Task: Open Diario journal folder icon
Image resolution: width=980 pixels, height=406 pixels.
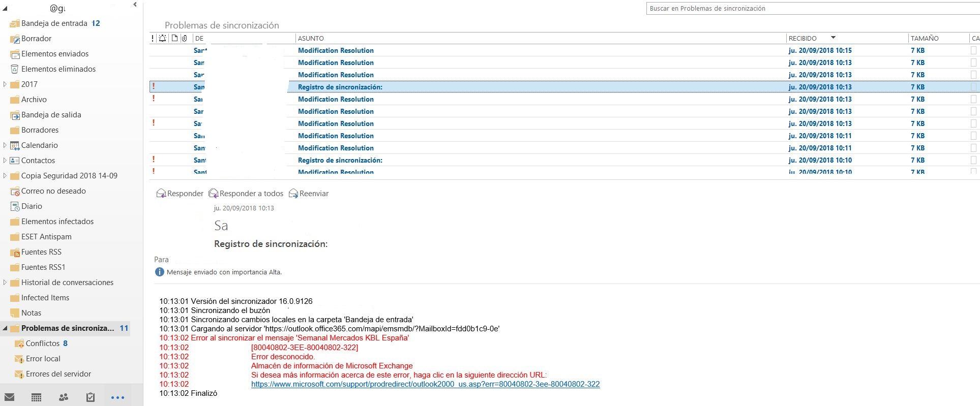Action: (15, 206)
